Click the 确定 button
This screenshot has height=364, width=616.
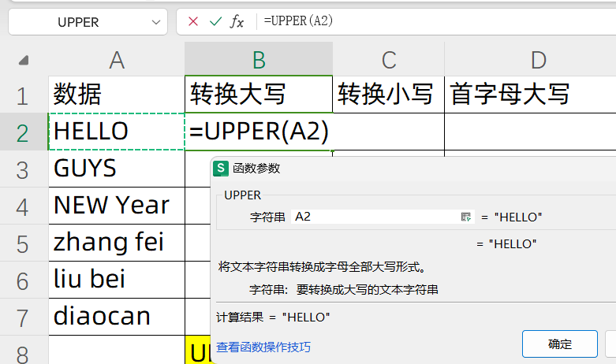[560, 344]
